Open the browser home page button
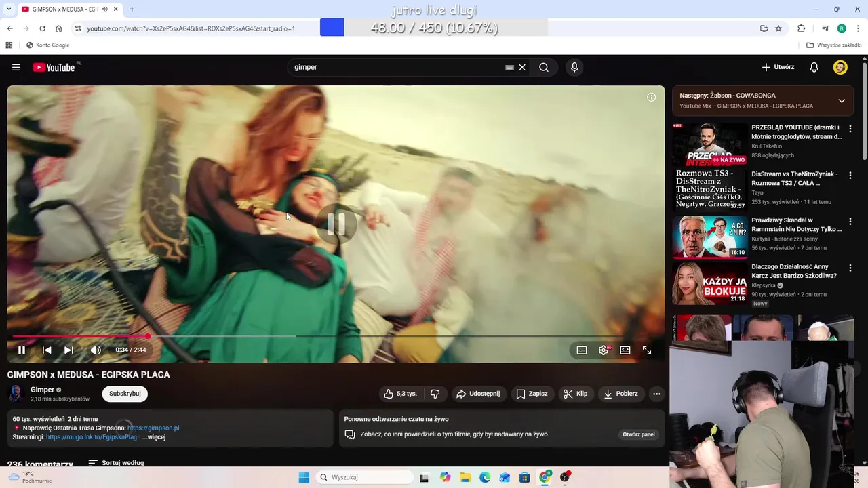Image resolution: width=868 pixels, height=488 pixels. (x=59, y=28)
